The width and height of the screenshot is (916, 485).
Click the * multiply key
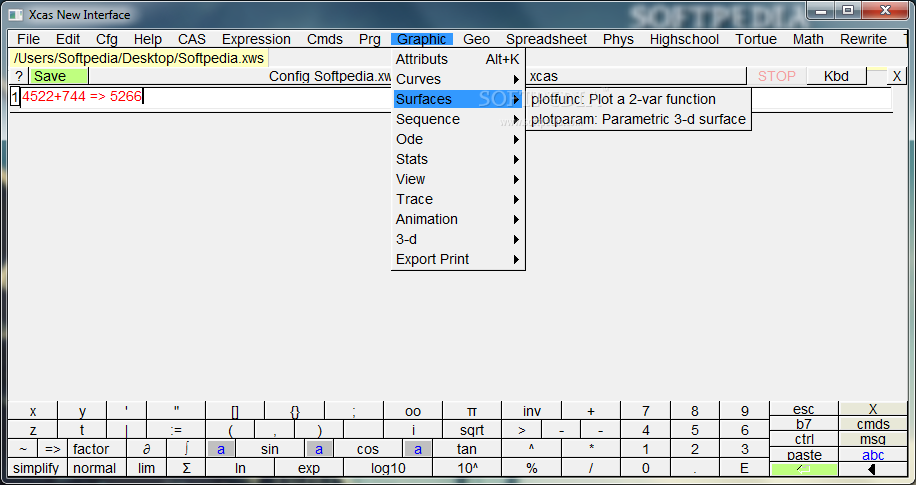coord(591,449)
